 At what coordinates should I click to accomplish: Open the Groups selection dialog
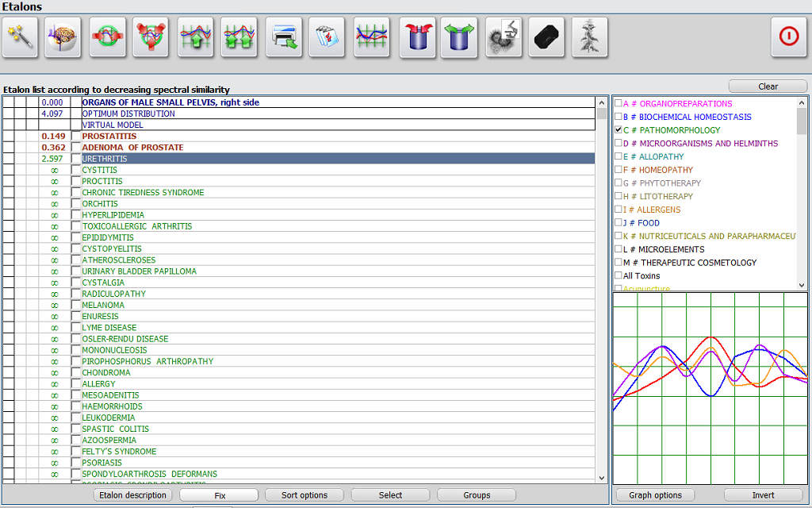pos(476,495)
